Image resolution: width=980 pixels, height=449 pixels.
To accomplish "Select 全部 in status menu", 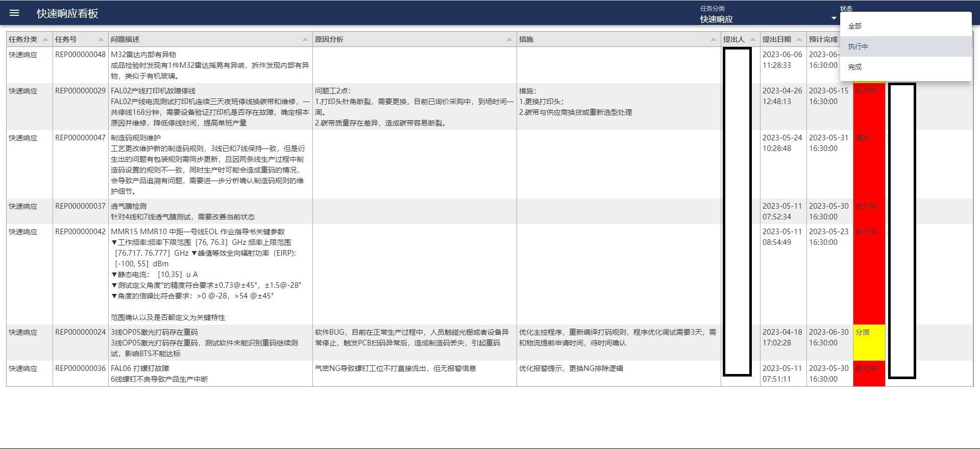I will tap(905, 26).
